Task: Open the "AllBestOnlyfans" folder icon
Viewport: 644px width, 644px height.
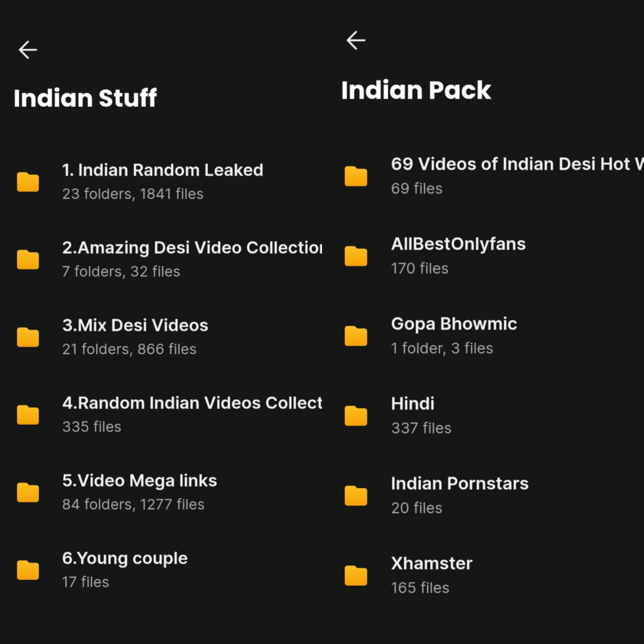Action: (x=356, y=257)
